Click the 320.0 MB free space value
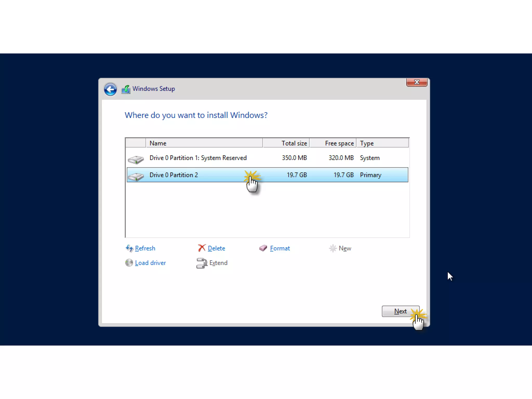 click(341, 158)
